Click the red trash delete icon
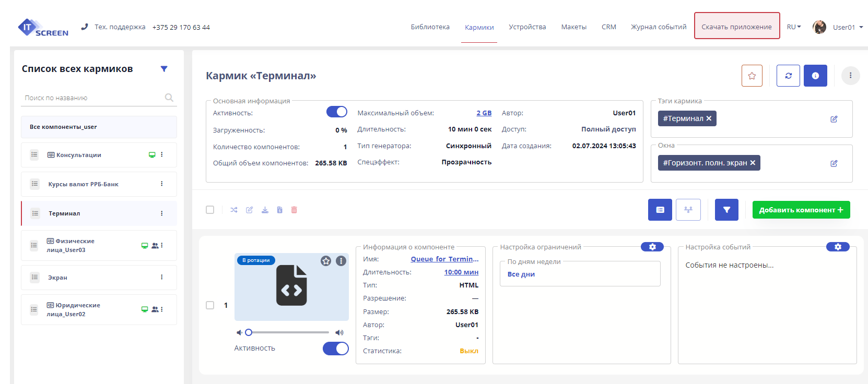Image resolution: width=868 pixels, height=384 pixels. (x=294, y=210)
